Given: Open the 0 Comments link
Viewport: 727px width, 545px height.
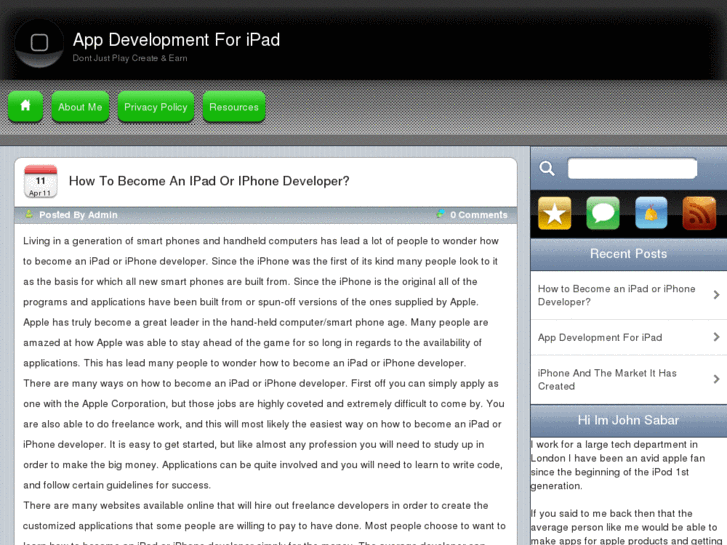Looking at the screenshot, I should pos(478,215).
